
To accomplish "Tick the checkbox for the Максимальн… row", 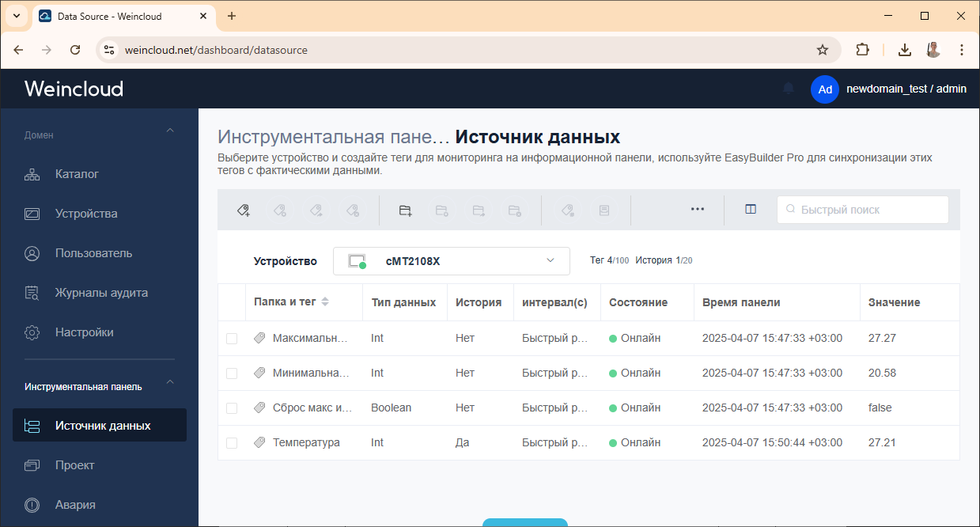I will click(x=232, y=339).
